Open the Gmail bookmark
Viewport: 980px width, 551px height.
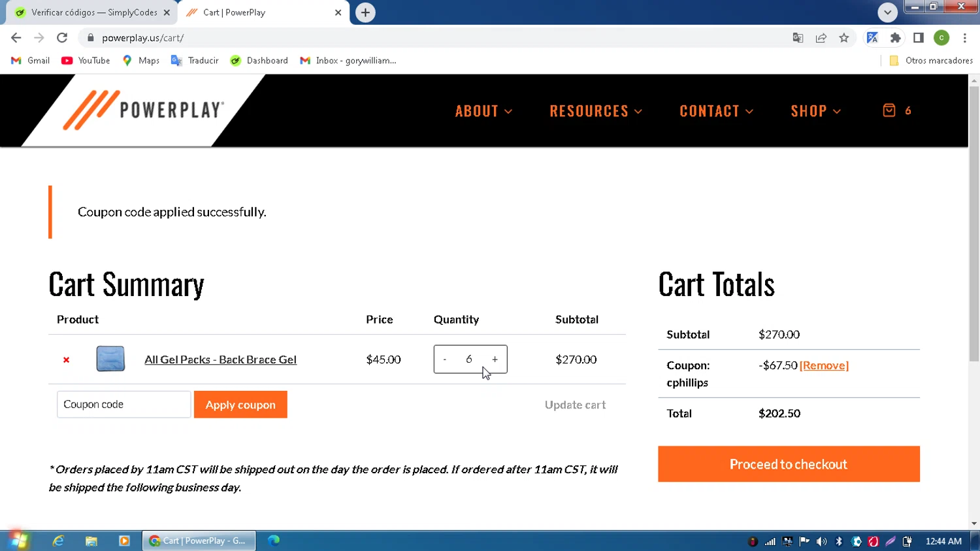pyautogui.click(x=31, y=60)
